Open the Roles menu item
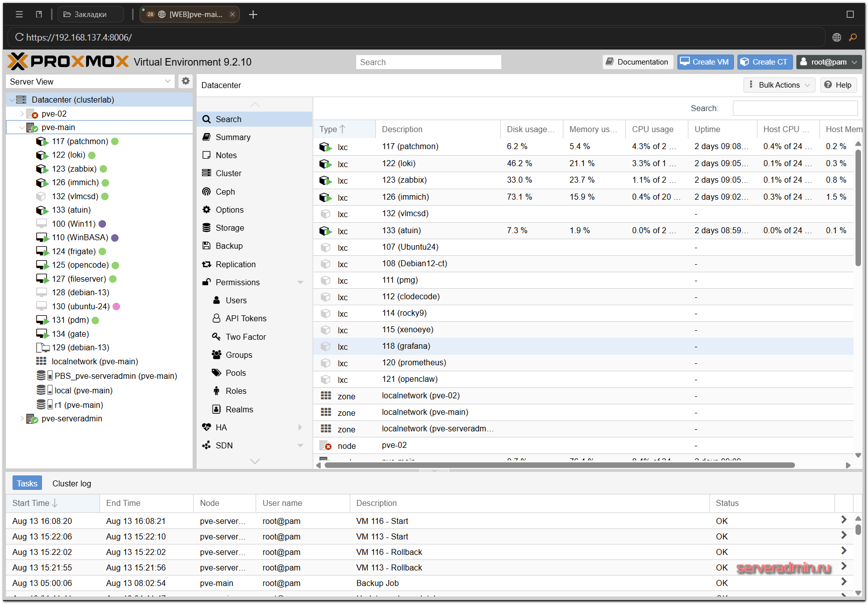The height and width of the screenshot is (604, 868). 254,391
